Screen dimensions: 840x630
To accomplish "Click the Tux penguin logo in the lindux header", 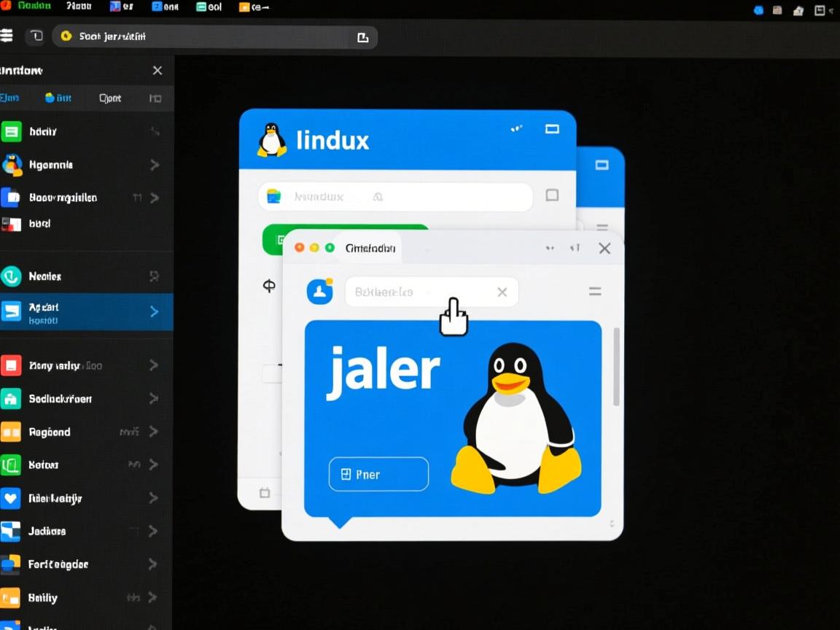I will click(271, 139).
